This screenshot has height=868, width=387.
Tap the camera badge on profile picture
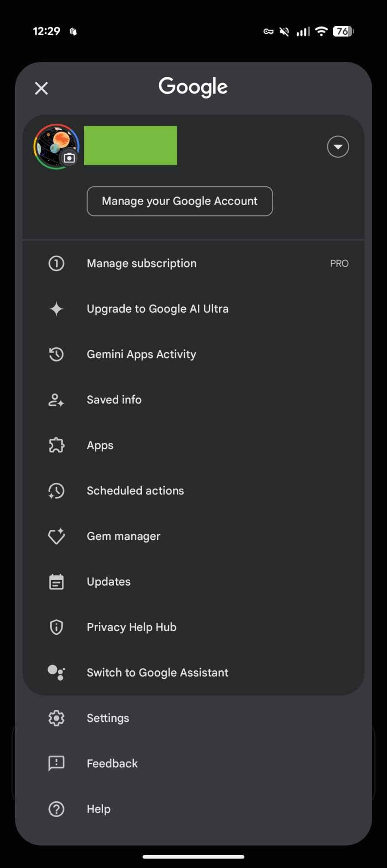click(x=69, y=158)
